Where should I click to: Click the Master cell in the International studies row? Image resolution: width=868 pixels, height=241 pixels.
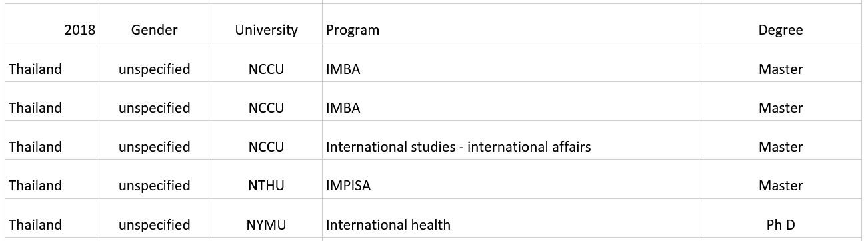click(x=780, y=140)
